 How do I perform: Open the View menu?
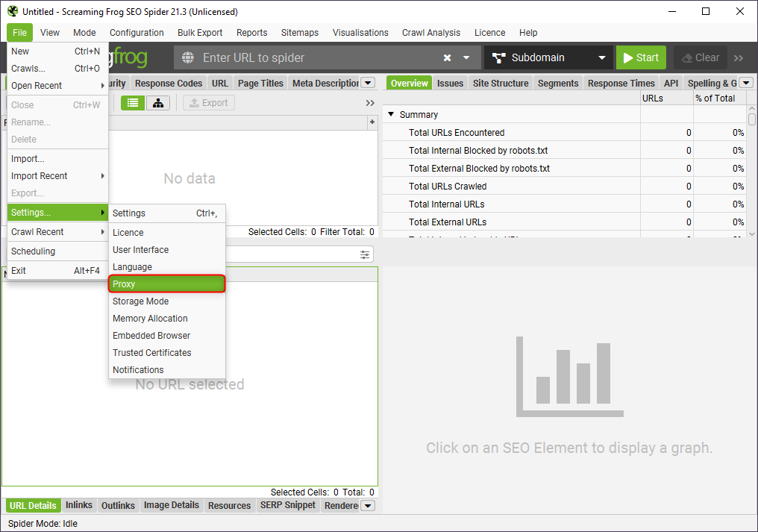pos(50,32)
